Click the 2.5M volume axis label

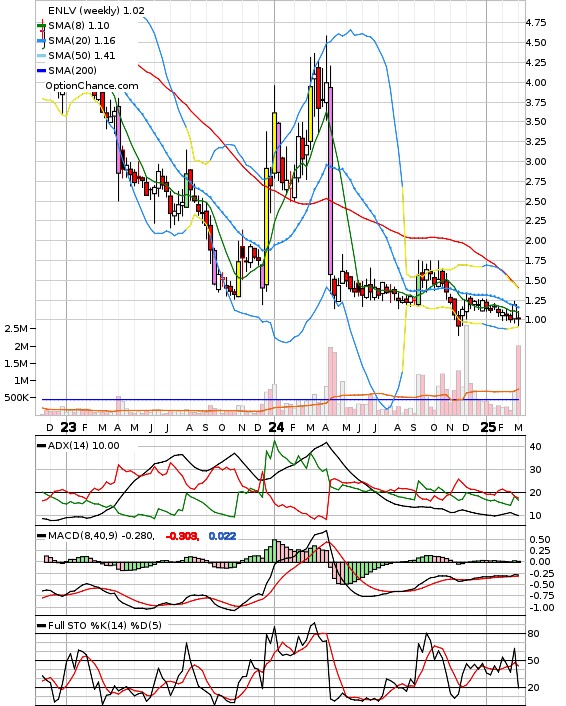pos(16,329)
